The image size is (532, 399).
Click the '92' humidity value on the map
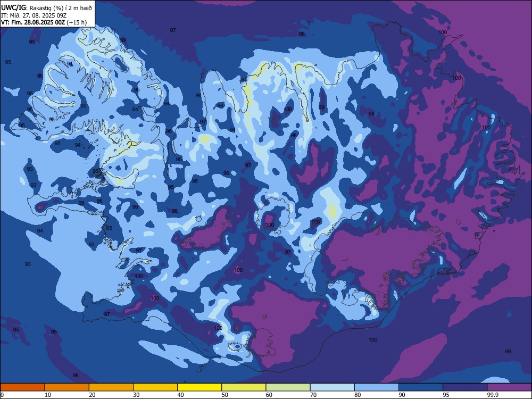click(84, 106)
